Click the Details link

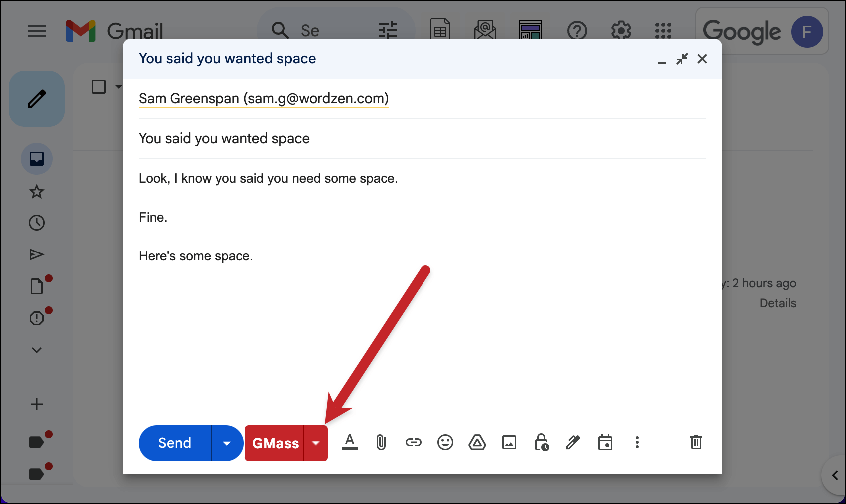coord(778,303)
